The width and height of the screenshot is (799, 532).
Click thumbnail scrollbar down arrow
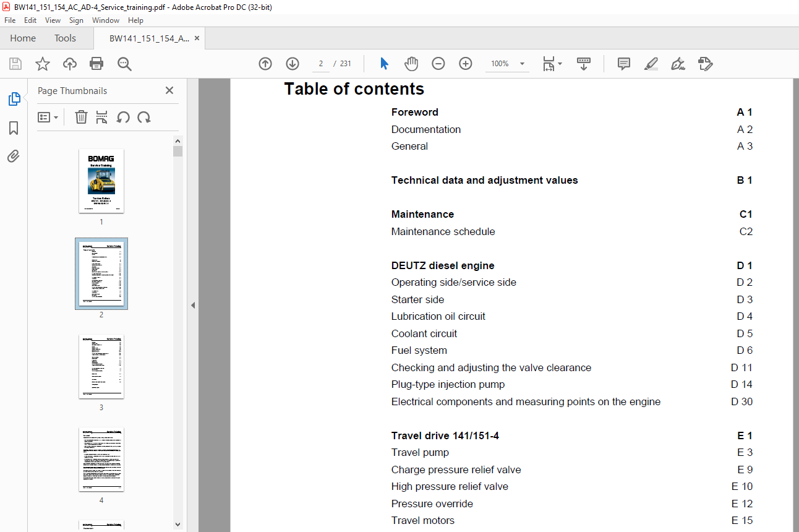pyautogui.click(x=178, y=524)
